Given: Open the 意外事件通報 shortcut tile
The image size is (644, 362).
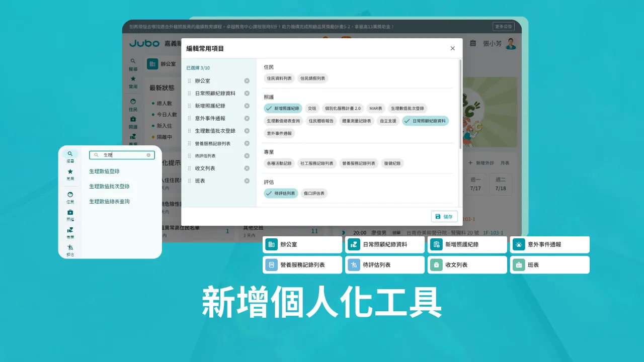Looking at the screenshot, I should pos(550,244).
